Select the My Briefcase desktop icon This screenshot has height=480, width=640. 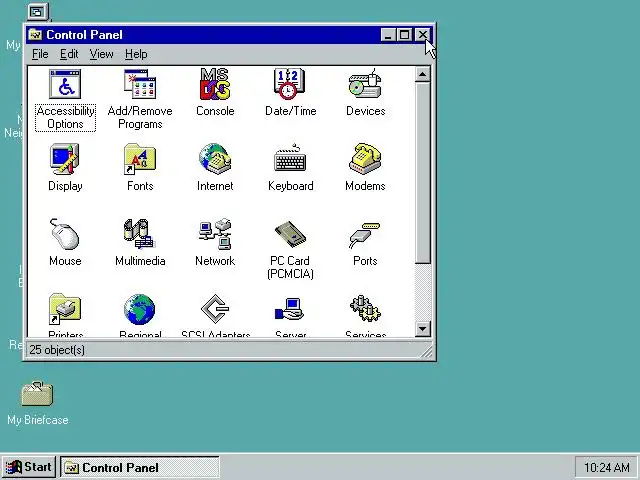point(37,393)
